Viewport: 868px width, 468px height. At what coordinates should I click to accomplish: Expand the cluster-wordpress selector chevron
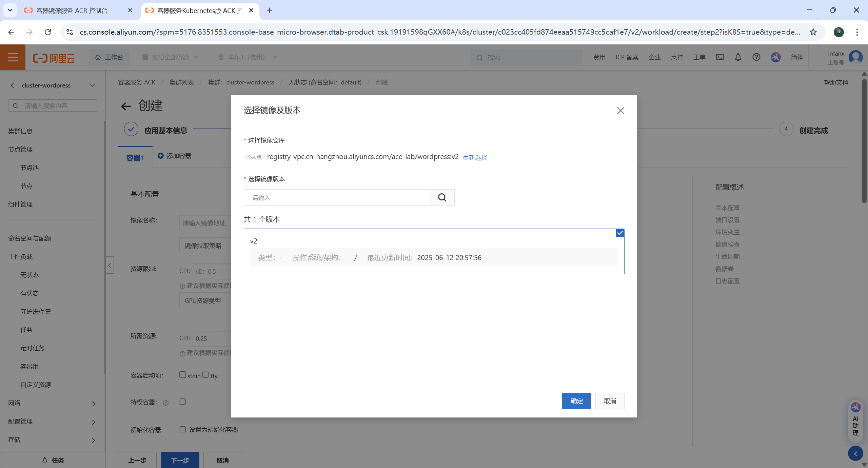[92, 85]
